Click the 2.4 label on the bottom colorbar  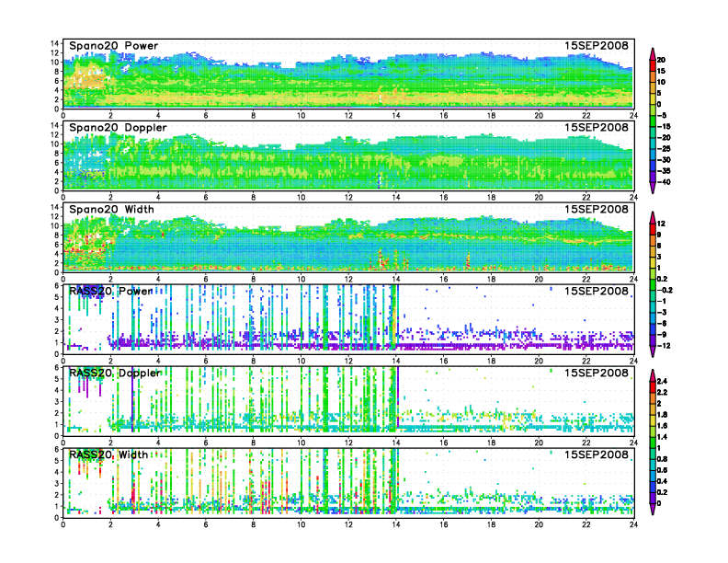pyautogui.click(x=662, y=382)
